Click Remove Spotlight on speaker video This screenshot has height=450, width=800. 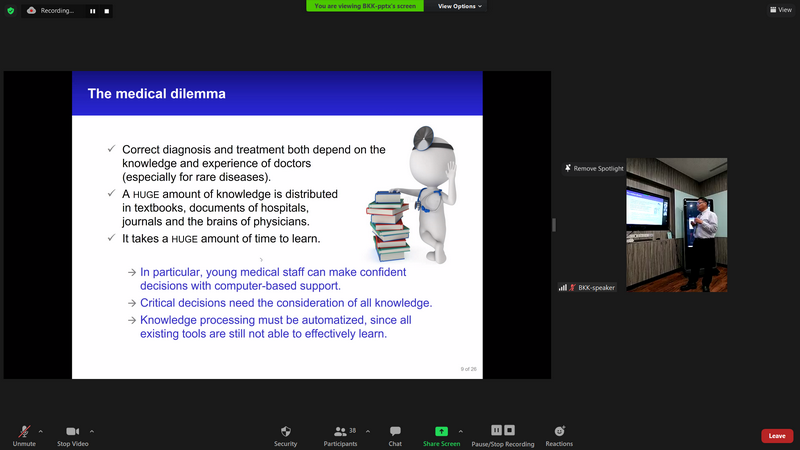point(594,168)
